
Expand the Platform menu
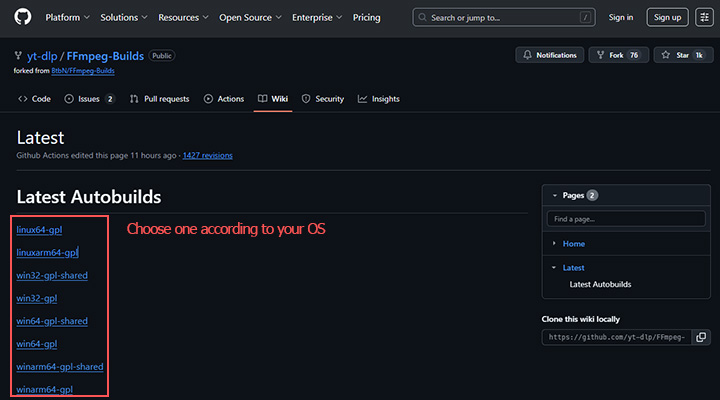coord(67,17)
